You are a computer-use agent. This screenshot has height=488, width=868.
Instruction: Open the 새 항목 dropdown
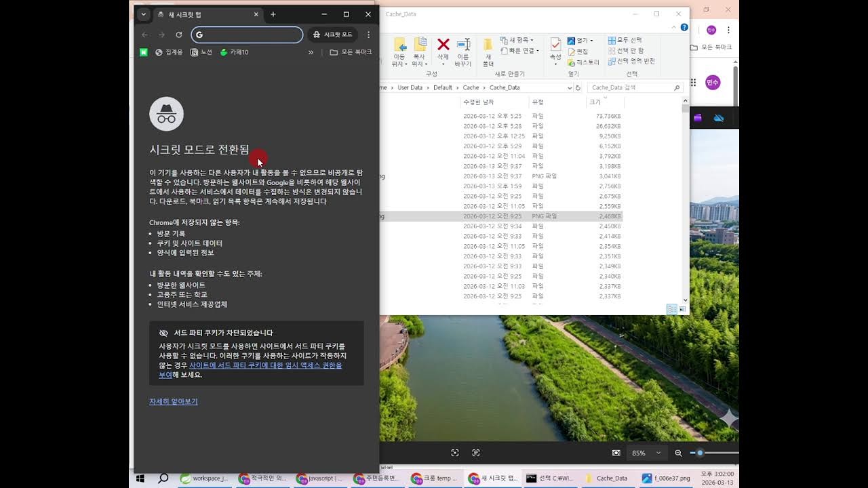[x=517, y=40]
